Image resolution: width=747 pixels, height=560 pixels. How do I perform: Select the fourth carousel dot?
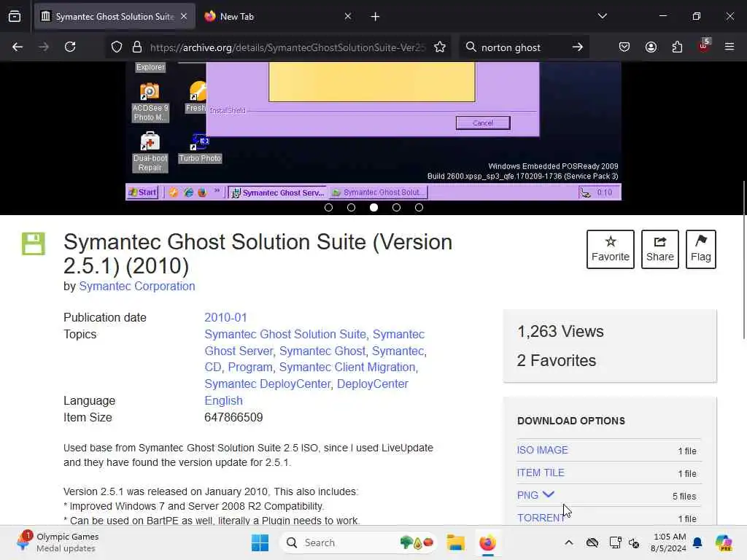click(396, 208)
